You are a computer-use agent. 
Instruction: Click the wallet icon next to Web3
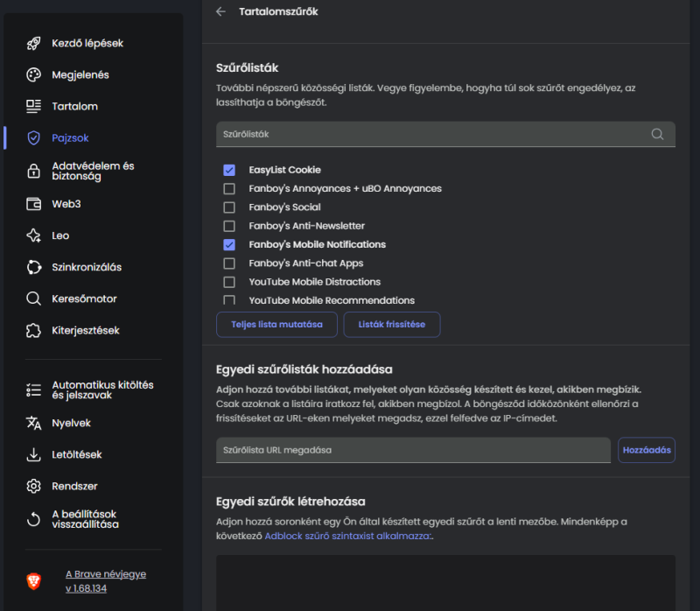click(33, 204)
